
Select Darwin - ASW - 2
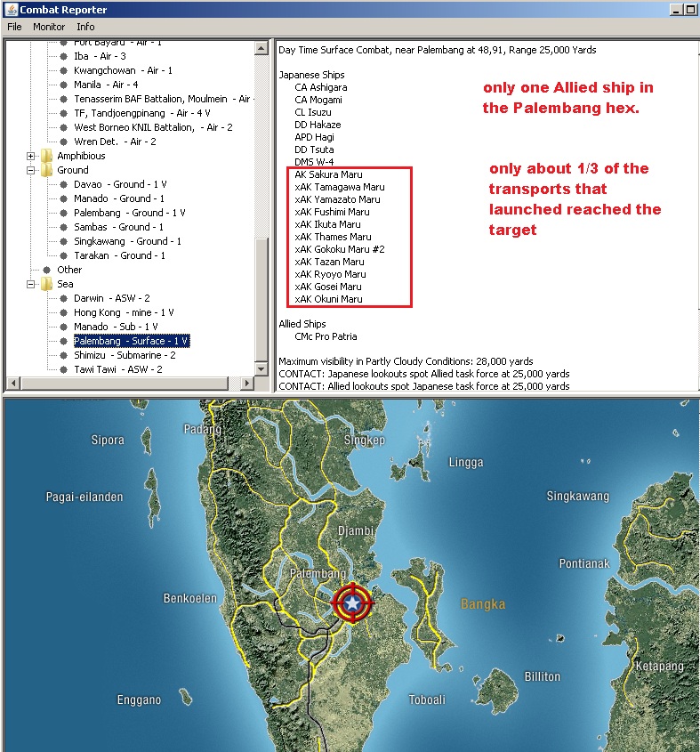(112, 298)
